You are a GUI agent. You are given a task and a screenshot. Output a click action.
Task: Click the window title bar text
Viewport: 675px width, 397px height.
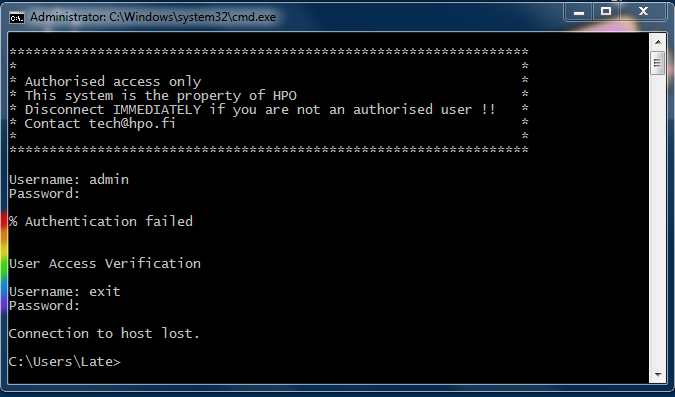[153, 17]
